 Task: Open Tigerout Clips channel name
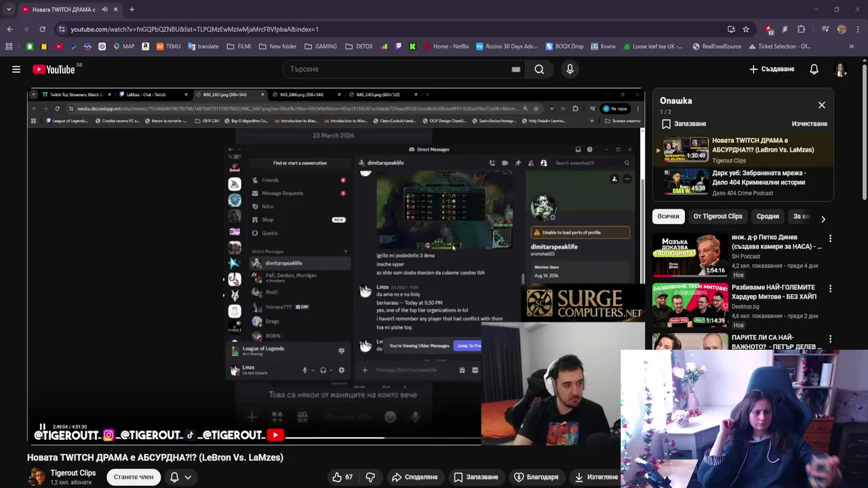(x=73, y=473)
